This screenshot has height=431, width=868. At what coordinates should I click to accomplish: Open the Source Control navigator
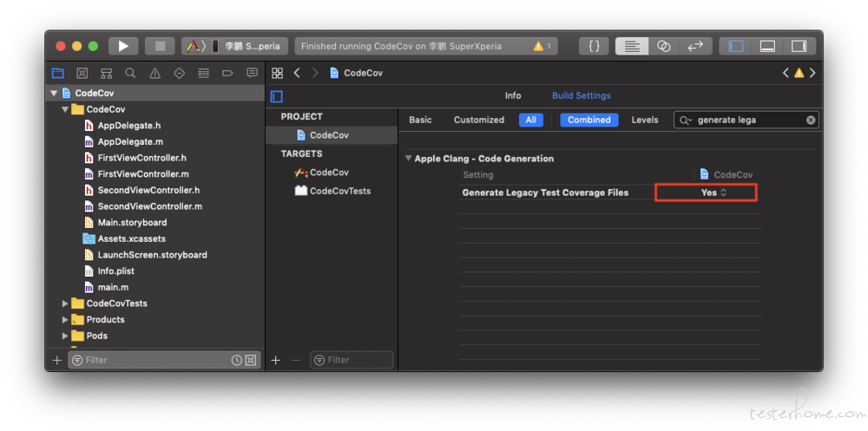point(82,73)
